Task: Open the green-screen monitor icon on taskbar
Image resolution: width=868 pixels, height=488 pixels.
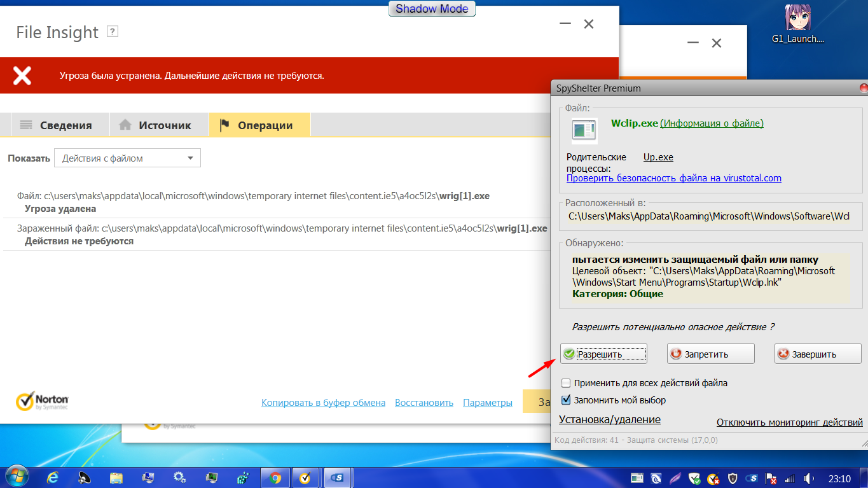Action: (x=212, y=478)
